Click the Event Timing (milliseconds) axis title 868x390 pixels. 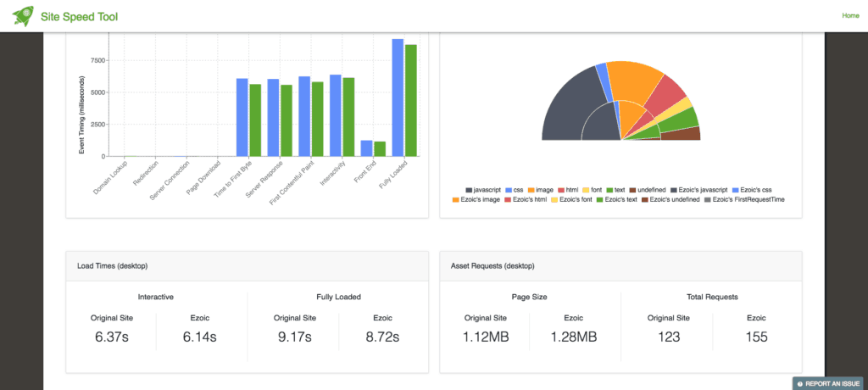coord(81,114)
